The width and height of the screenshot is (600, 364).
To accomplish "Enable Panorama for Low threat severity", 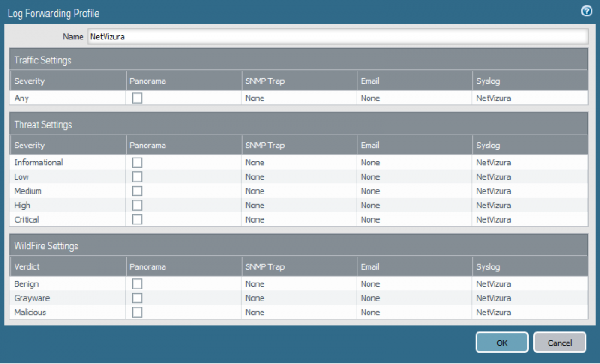I will click(x=137, y=176).
